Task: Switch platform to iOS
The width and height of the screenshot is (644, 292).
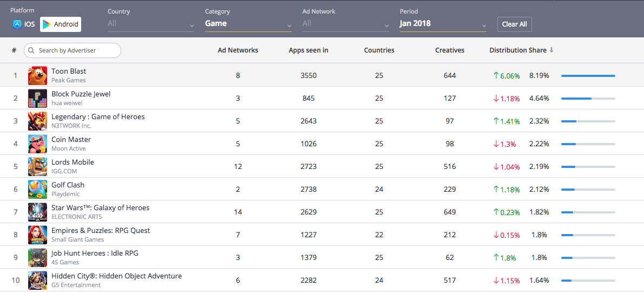Action: click(24, 24)
